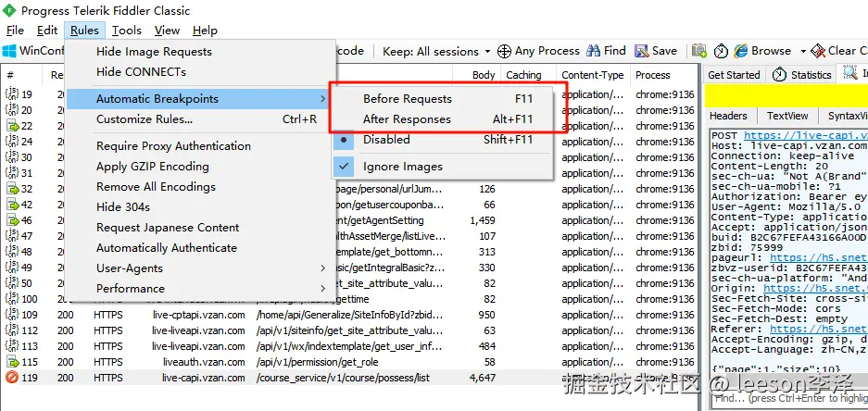Click the Clear Cache icon in toolbar
This screenshot has width=868, height=411.
point(818,52)
